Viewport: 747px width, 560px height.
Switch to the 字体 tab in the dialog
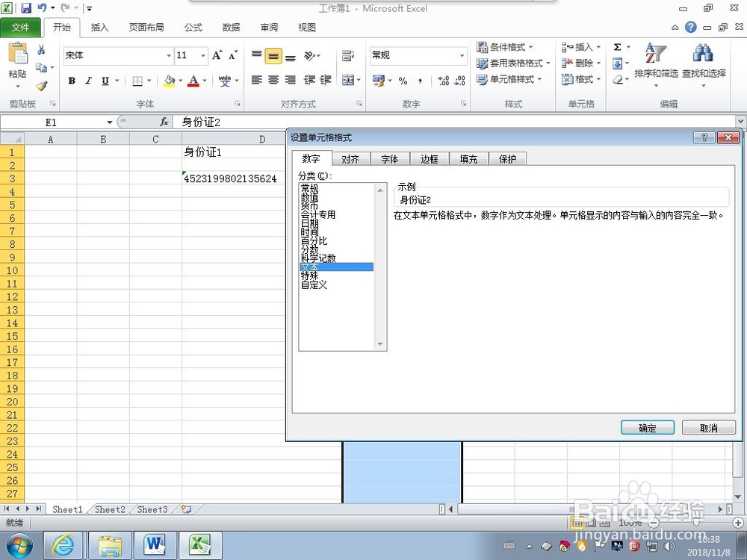389,158
